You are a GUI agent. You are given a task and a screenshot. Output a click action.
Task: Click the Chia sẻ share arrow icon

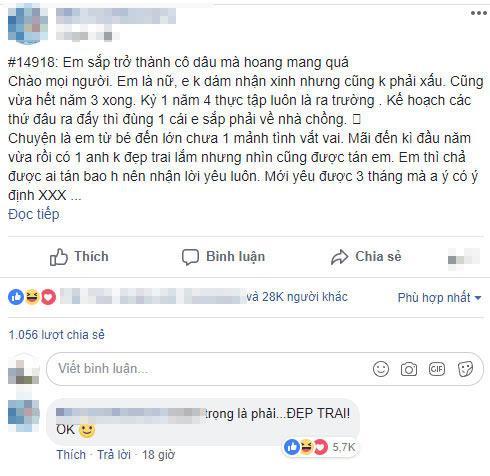[339, 257]
